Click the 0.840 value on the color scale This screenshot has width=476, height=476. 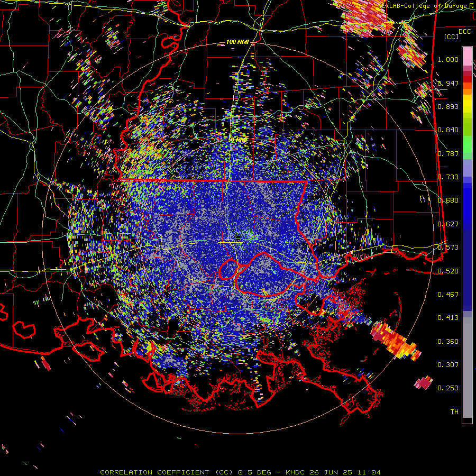[x=448, y=130]
